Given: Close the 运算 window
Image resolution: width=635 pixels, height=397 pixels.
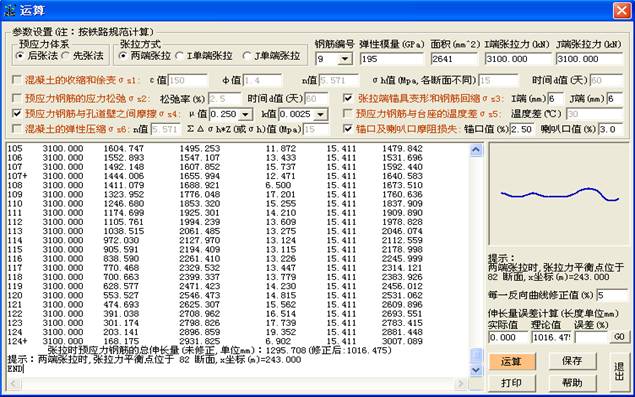Looking at the screenshot, I should coord(622,11).
